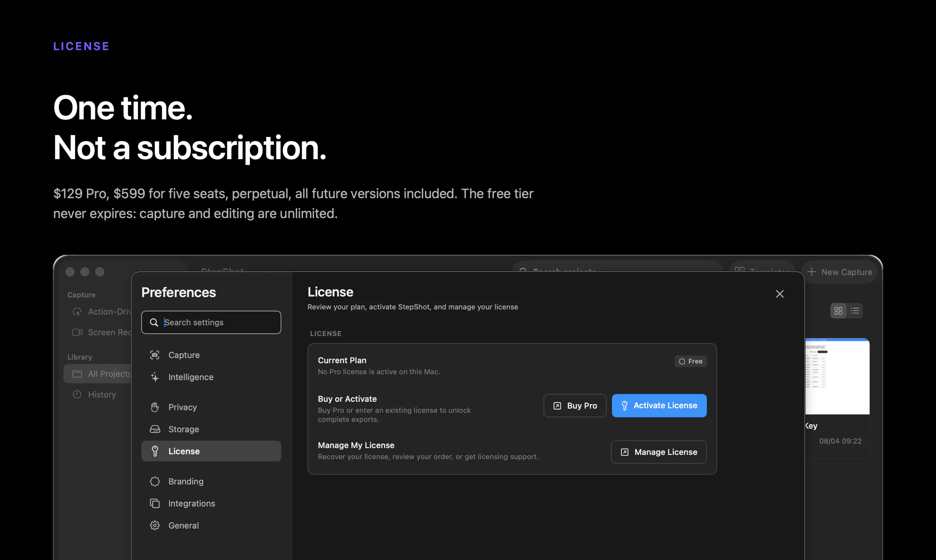Click the external link icon on Manage License
Image resolution: width=936 pixels, height=560 pixels.
click(x=625, y=452)
